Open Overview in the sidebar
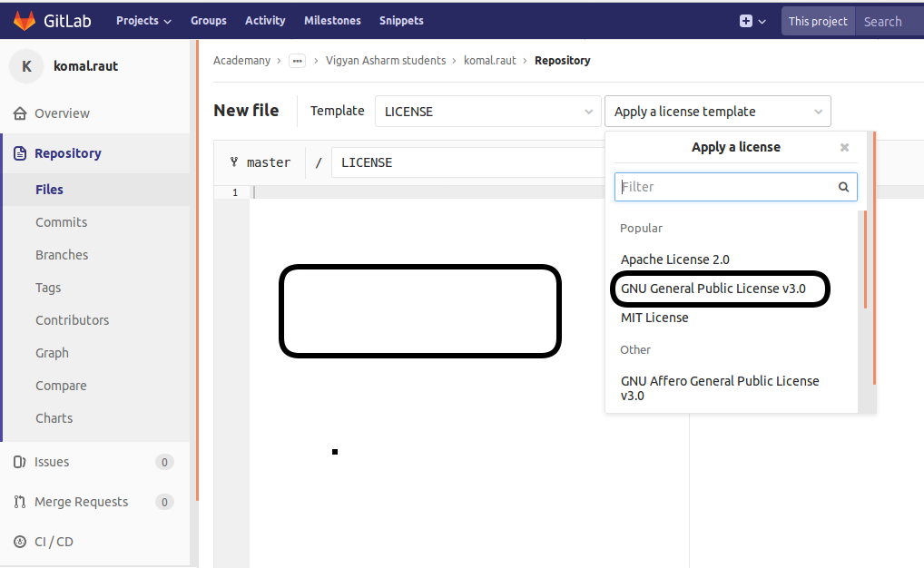The image size is (924, 568). coord(62,113)
